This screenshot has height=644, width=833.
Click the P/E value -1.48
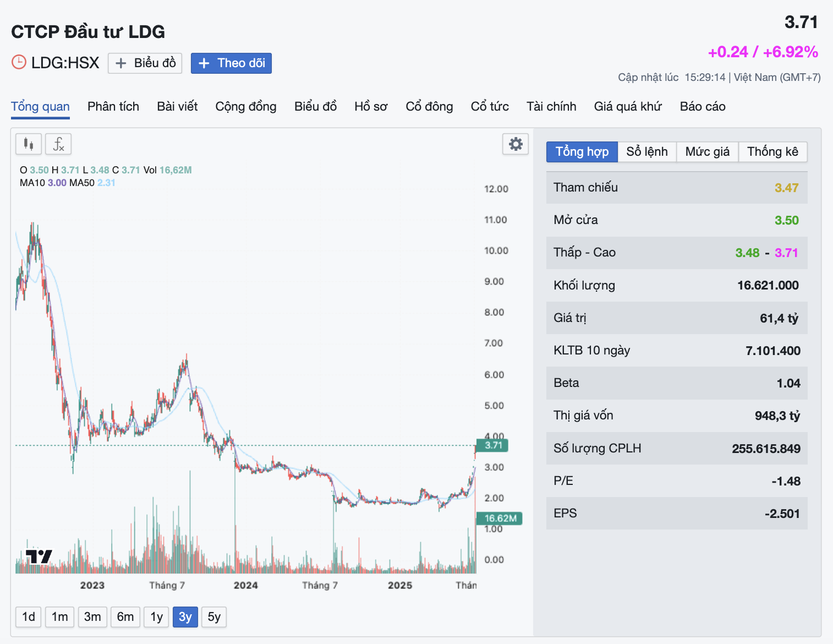pyautogui.click(x=786, y=481)
